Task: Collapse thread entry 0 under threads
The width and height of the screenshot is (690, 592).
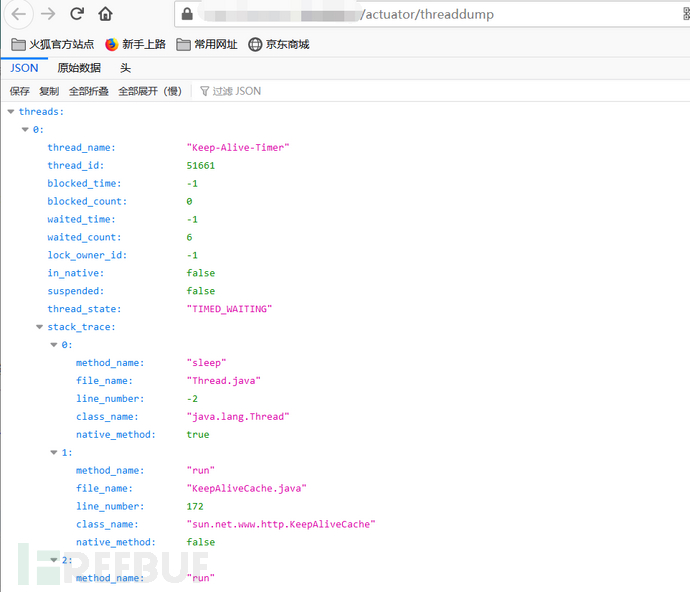Action: (x=25, y=129)
